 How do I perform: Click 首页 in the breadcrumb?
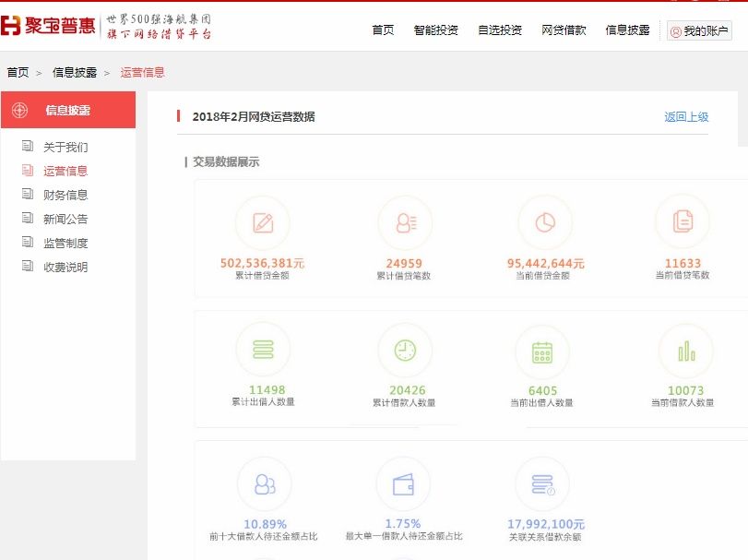[x=18, y=72]
